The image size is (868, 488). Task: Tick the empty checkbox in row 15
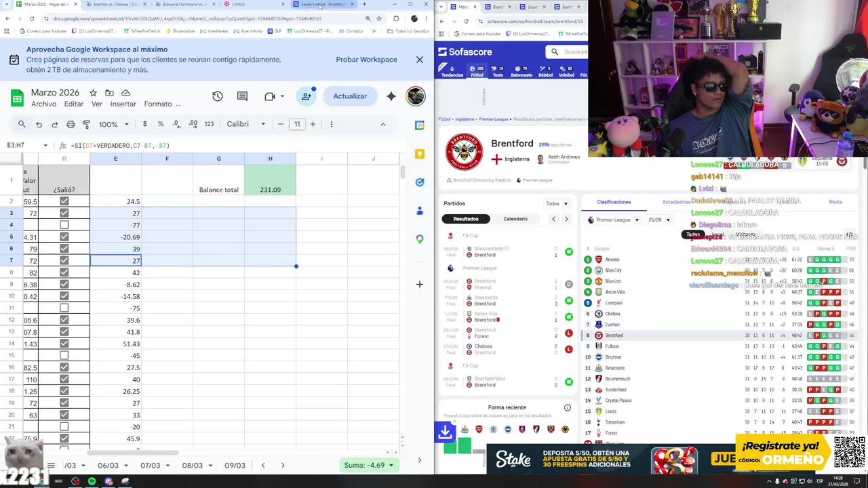tap(64, 355)
